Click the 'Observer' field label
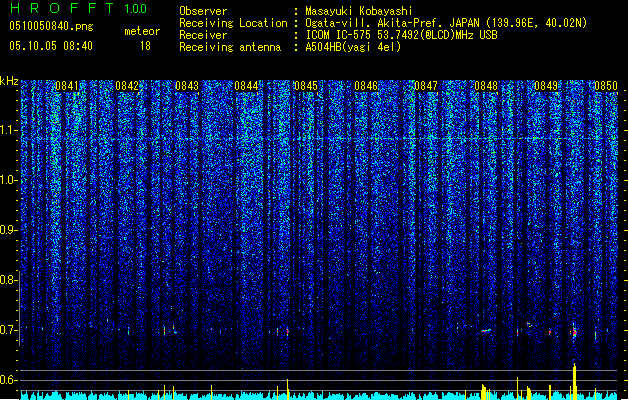The width and height of the screenshot is (629, 400). coord(203,11)
